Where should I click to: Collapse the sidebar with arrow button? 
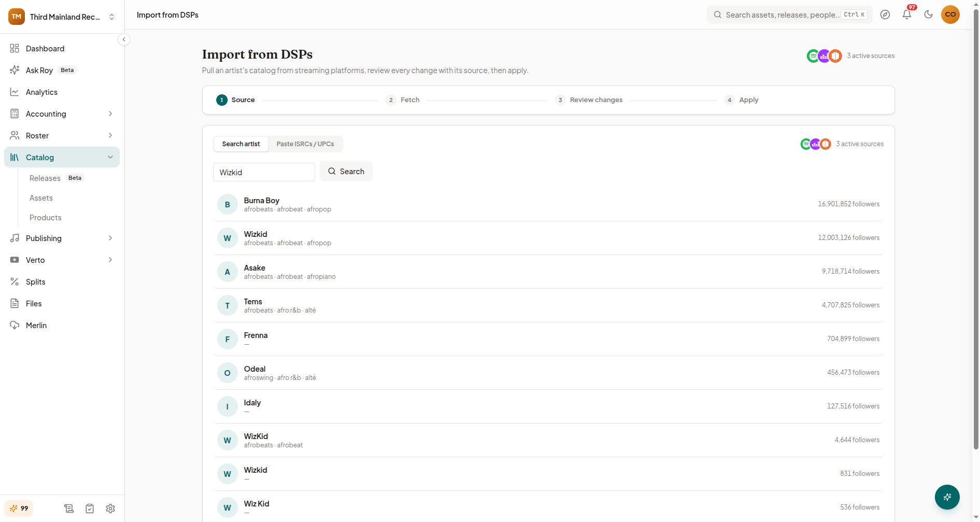pos(124,39)
